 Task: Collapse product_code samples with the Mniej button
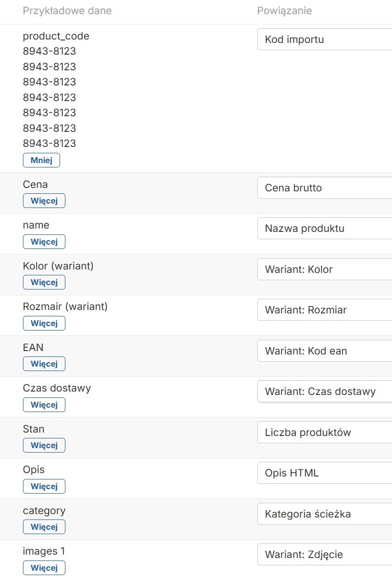(x=41, y=160)
